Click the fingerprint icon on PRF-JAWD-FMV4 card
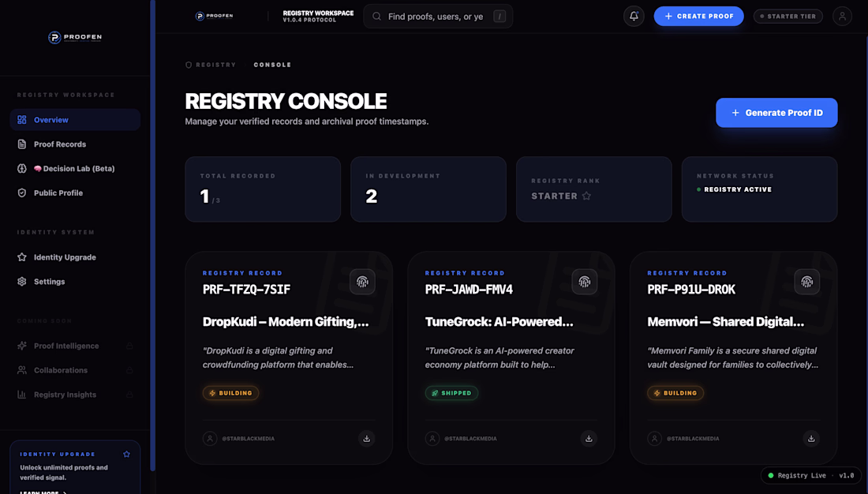 (x=585, y=282)
